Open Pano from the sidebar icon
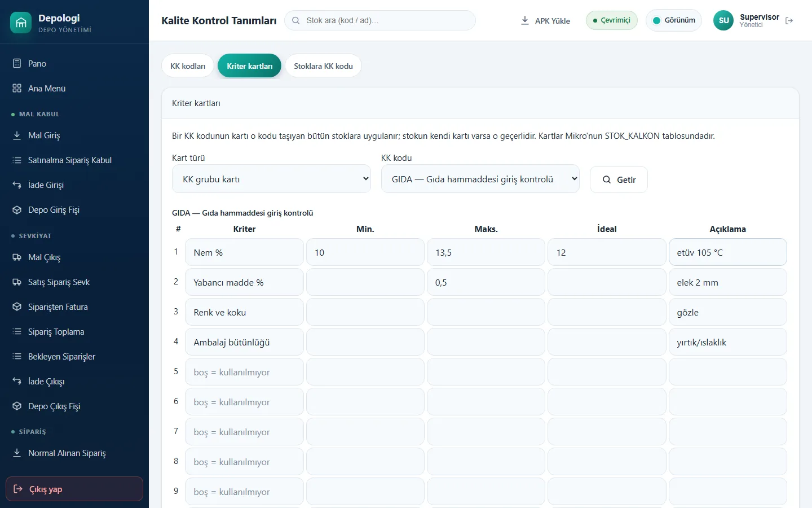Viewport: 812px width, 508px height. [17, 64]
